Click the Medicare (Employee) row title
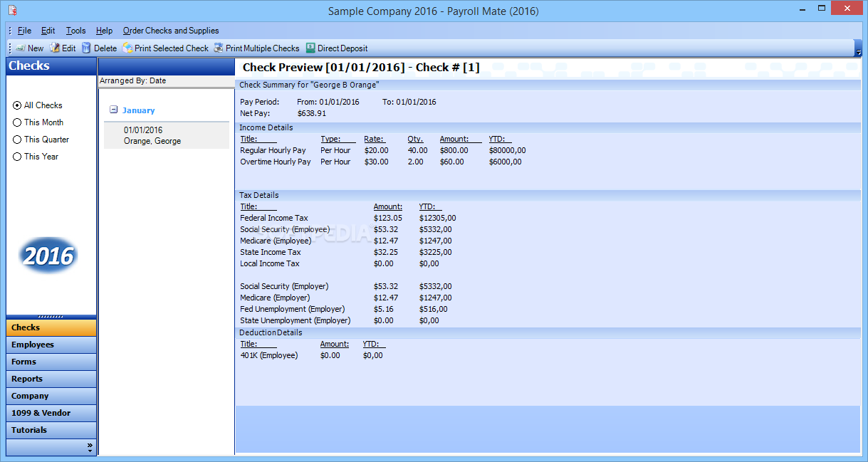This screenshot has width=868, height=462. (x=275, y=241)
